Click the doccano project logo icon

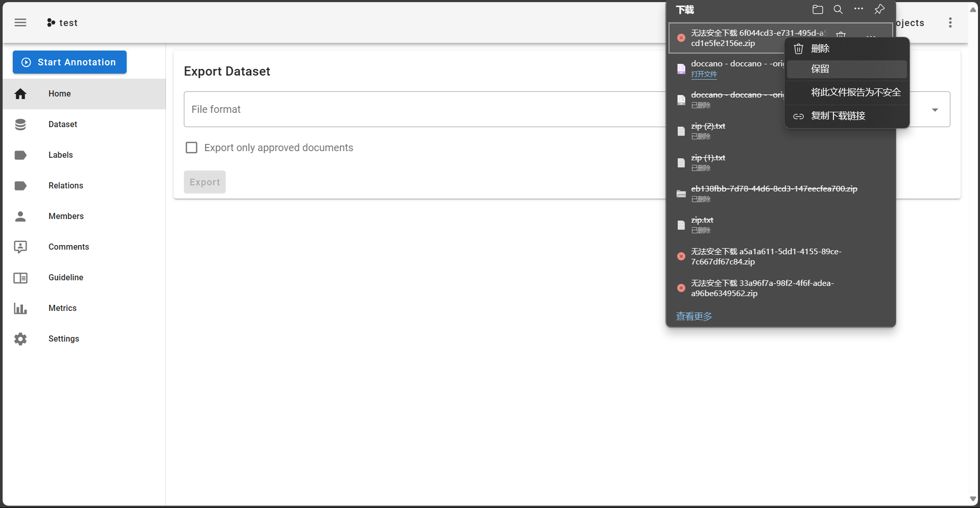[51, 22]
